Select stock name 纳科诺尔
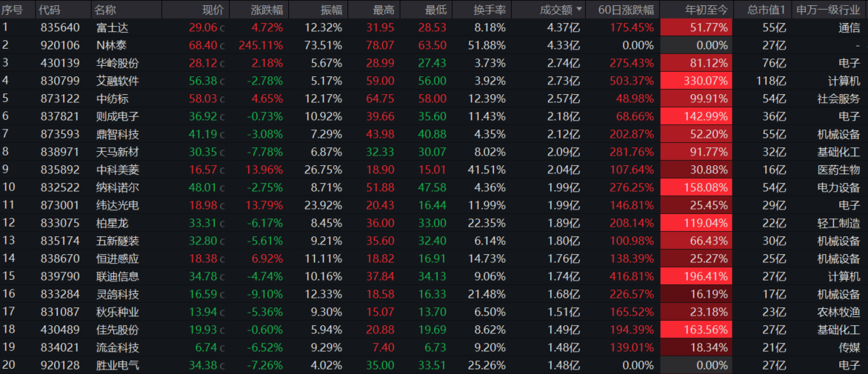Viewport: 868px width, 374px height. pyautogui.click(x=117, y=187)
